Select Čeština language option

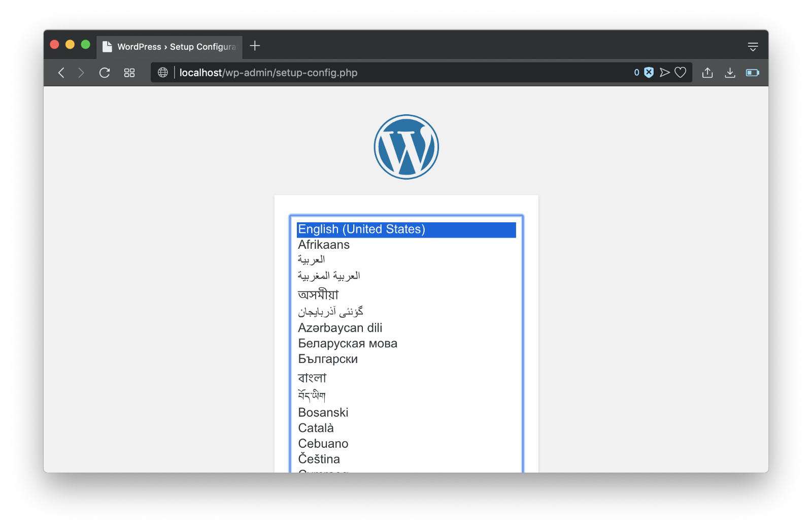[x=406, y=459]
